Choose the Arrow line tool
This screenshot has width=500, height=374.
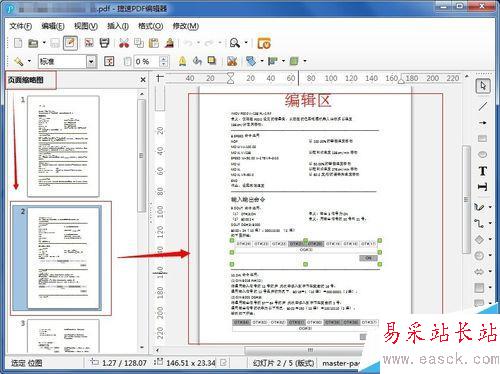[483, 123]
